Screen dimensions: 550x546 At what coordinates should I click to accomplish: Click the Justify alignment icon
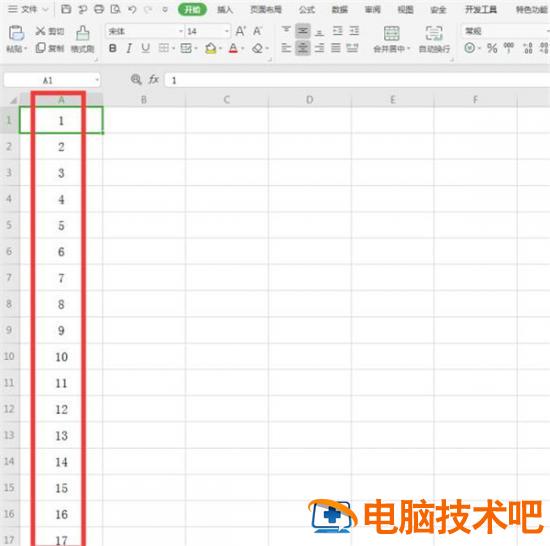(x=336, y=48)
